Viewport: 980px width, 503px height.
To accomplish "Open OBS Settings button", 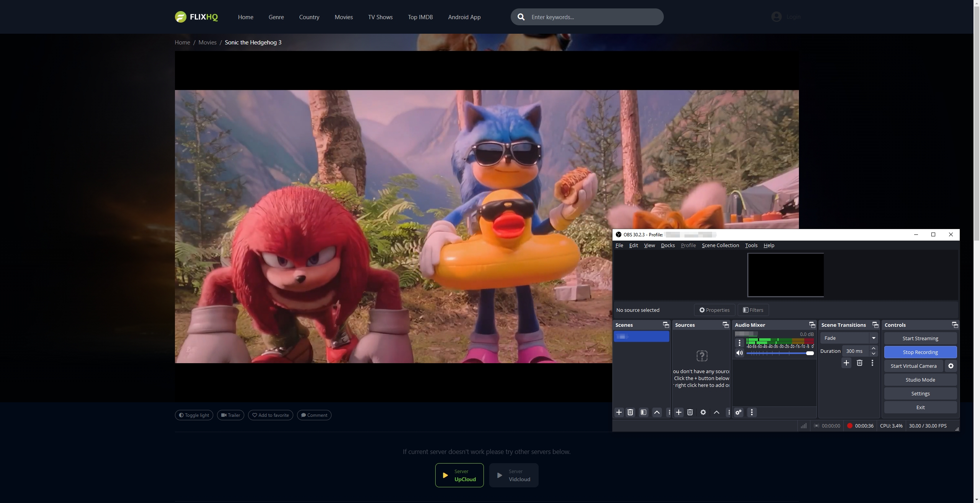I will [x=920, y=393].
